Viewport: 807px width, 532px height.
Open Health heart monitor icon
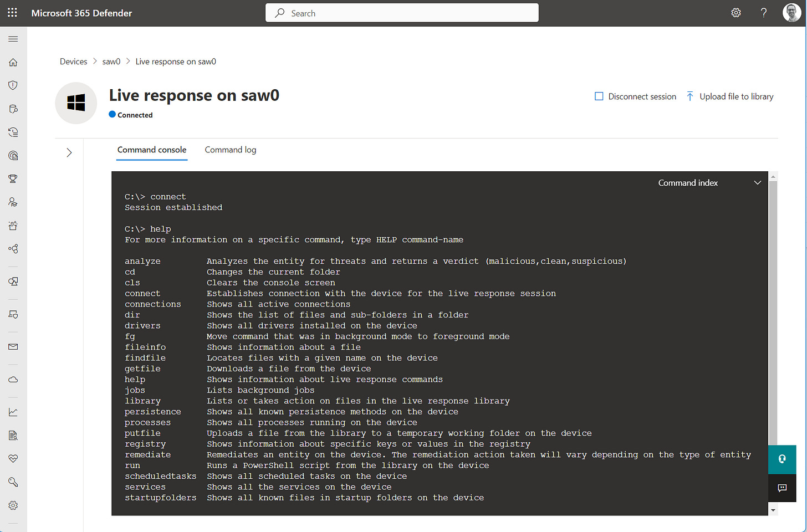pos(13,458)
